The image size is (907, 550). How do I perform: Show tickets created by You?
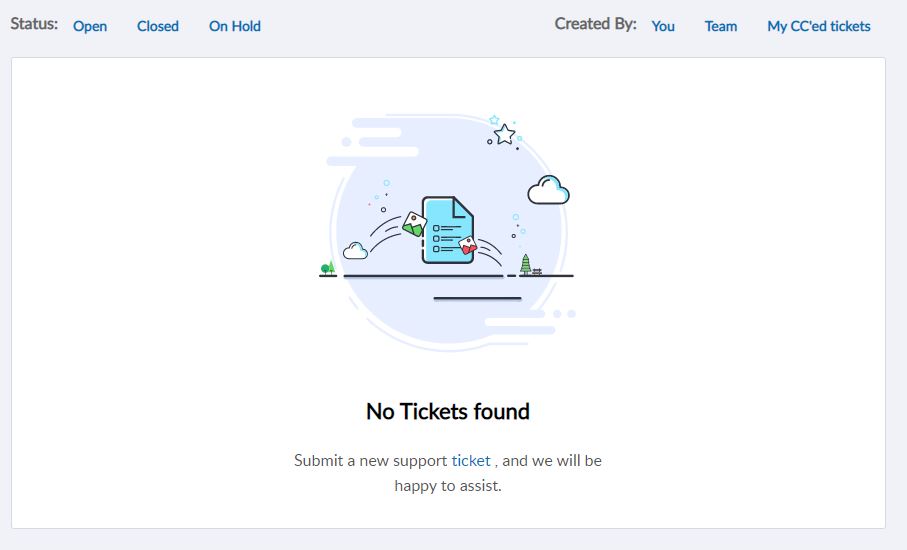[663, 26]
